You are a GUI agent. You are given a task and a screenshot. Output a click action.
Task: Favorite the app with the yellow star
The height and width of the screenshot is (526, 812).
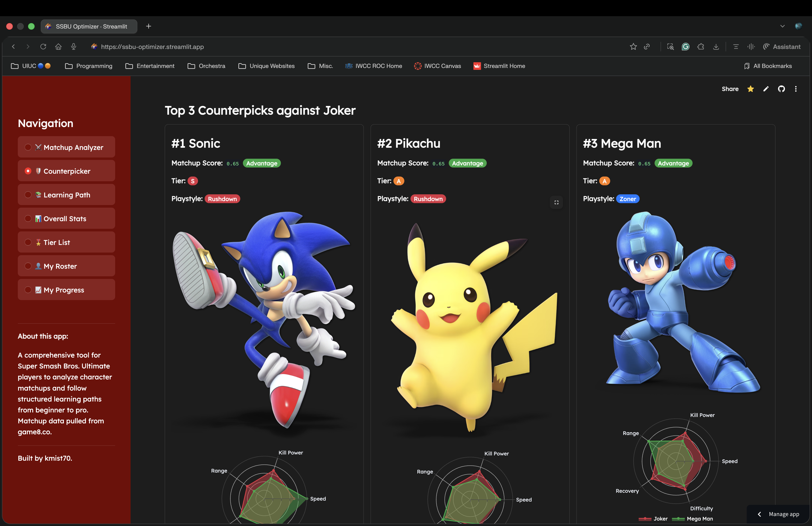[x=751, y=89]
